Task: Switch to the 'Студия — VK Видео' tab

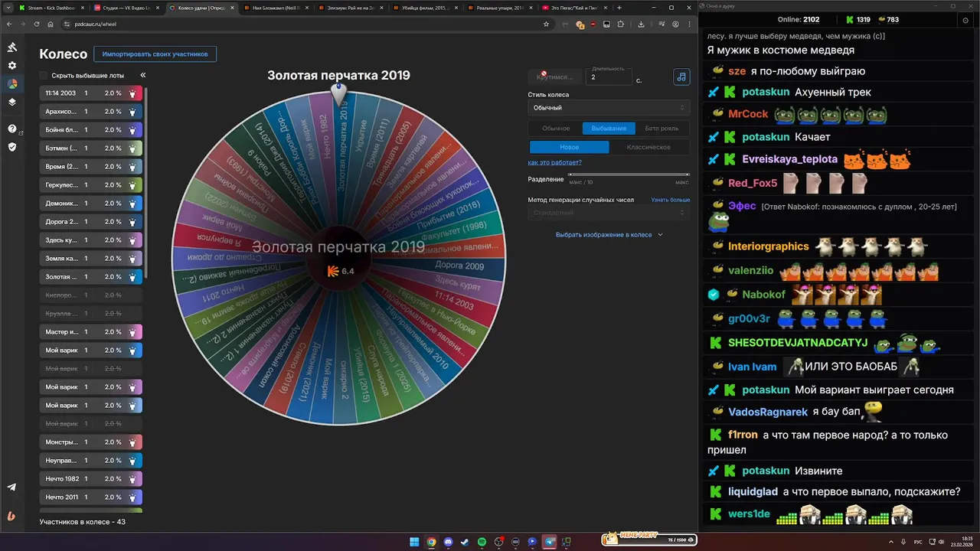Action: [x=127, y=8]
